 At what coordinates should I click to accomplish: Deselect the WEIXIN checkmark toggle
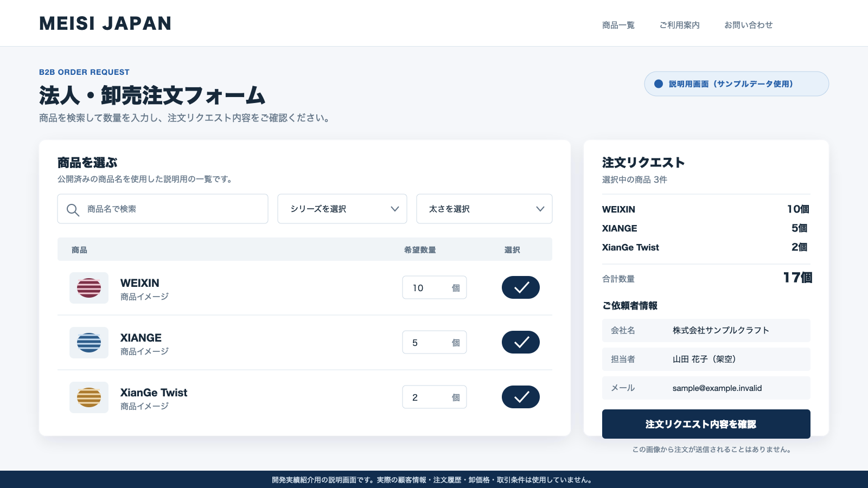click(521, 287)
